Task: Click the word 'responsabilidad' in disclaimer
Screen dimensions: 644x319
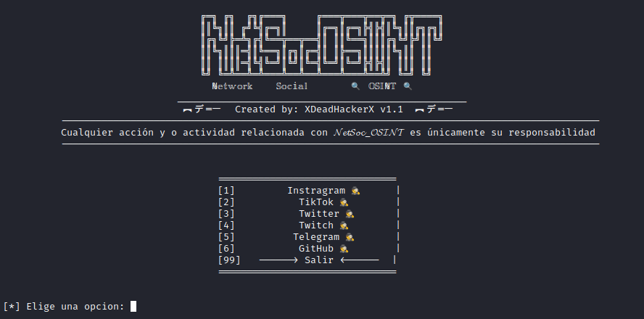Action: point(552,133)
